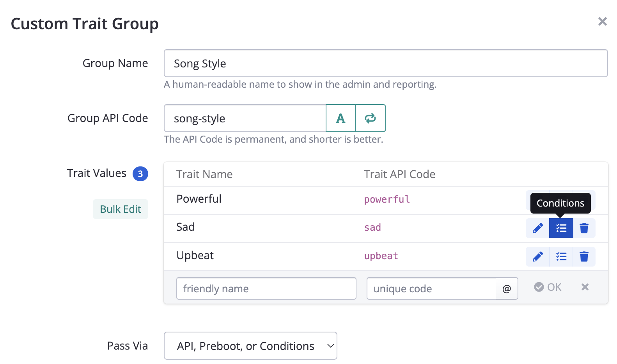This screenshot has width=617, height=364.
Task: Delete the Sad trait value
Action: [x=584, y=228]
